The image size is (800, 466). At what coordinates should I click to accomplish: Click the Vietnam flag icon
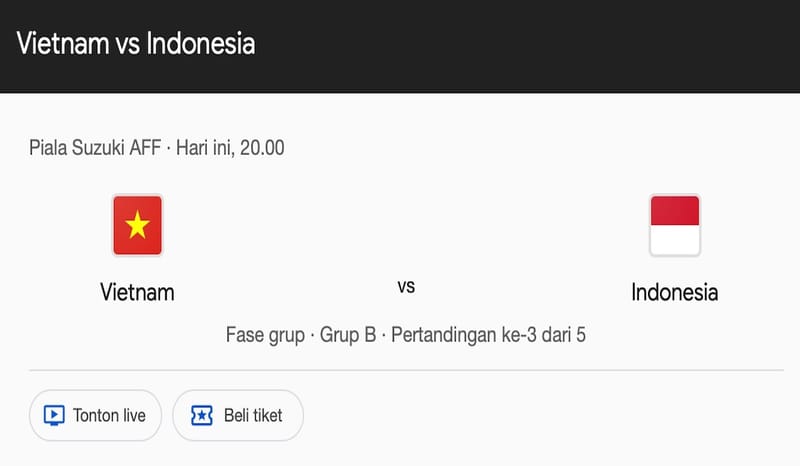coord(137,225)
